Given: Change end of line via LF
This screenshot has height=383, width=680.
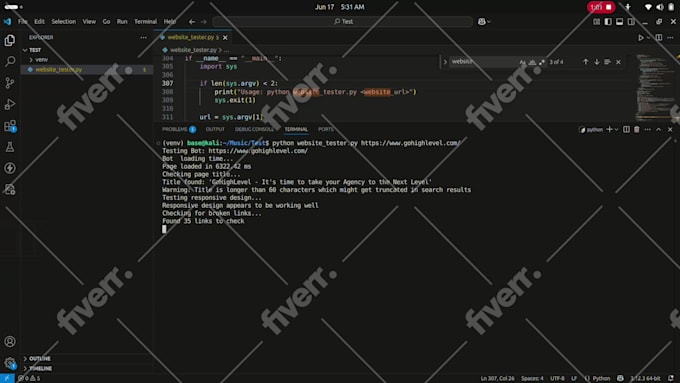Looking at the screenshot, I should click(x=574, y=378).
